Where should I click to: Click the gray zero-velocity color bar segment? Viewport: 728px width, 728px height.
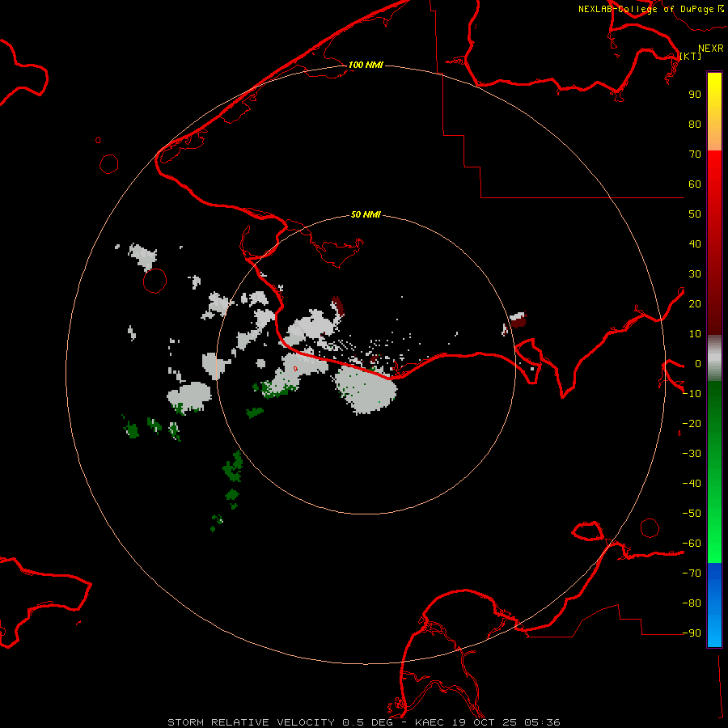coord(714,358)
